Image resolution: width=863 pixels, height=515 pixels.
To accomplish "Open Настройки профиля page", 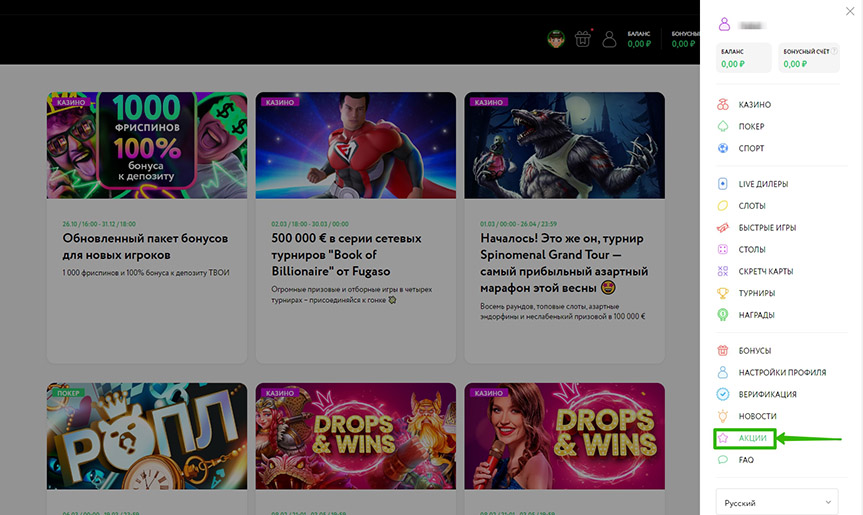I will click(x=782, y=372).
